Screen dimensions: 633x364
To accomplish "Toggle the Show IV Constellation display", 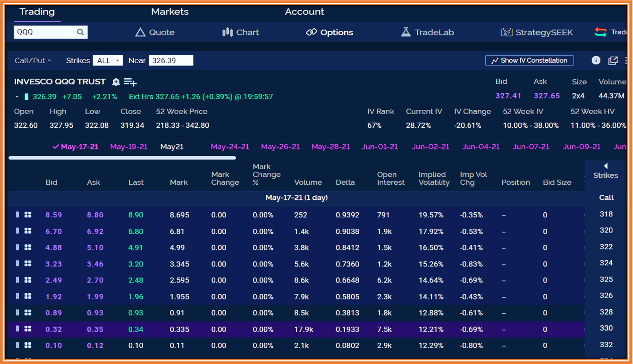I will [529, 60].
